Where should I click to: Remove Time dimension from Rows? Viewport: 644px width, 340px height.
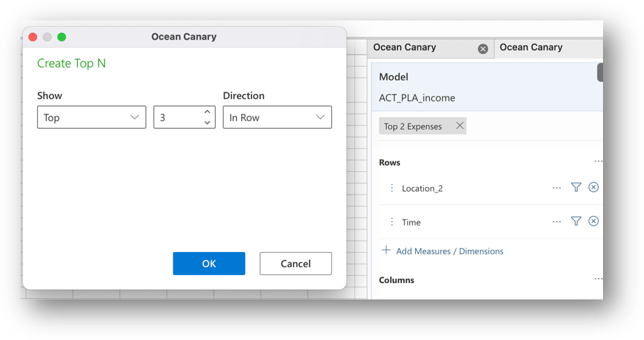tap(593, 221)
